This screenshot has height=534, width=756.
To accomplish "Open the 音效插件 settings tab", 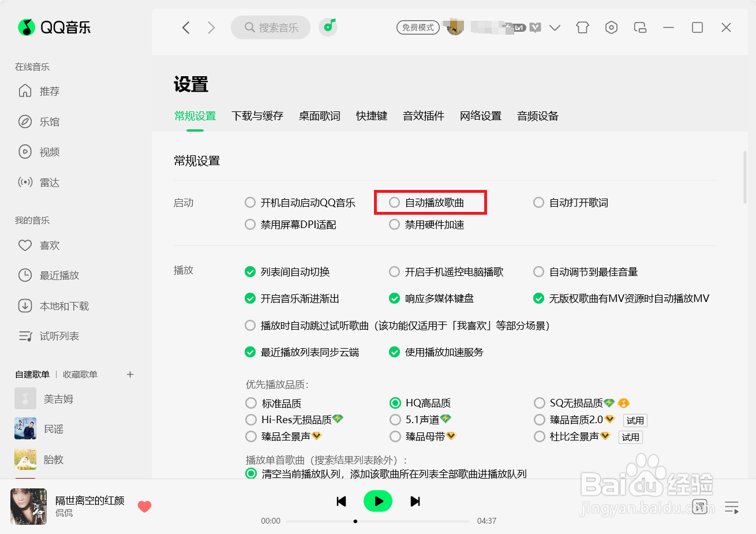I will click(x=423, y=115).
